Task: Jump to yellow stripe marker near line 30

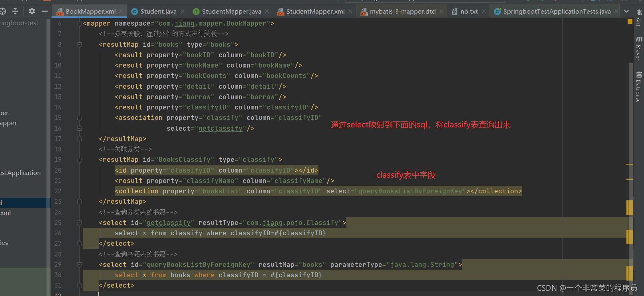Action: click(630, 273)
